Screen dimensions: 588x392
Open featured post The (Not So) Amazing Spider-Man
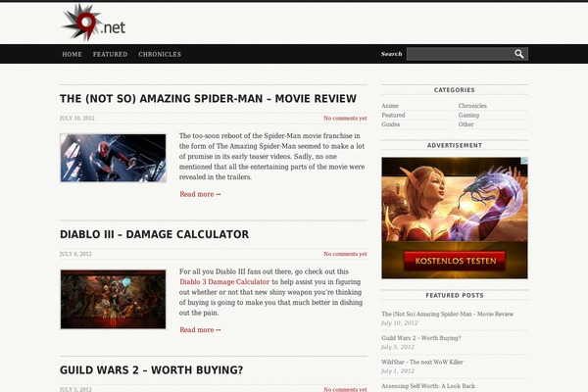pos(448,314)
